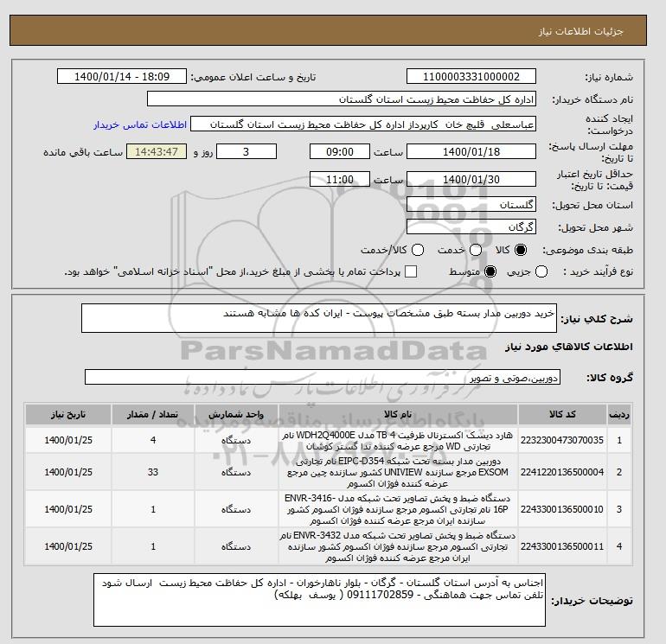Click buyer organization name field

pos(342,99)
